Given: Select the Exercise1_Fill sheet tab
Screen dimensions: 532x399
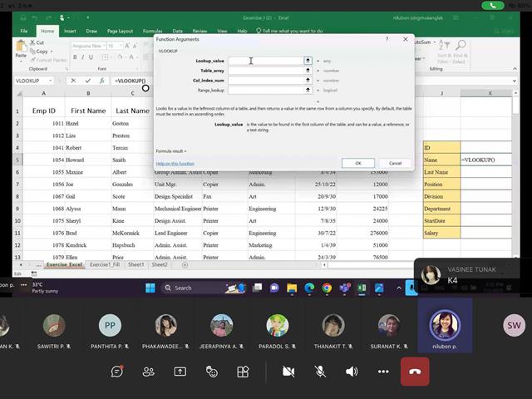Looking at the screenshot, I should coord(105,264).
